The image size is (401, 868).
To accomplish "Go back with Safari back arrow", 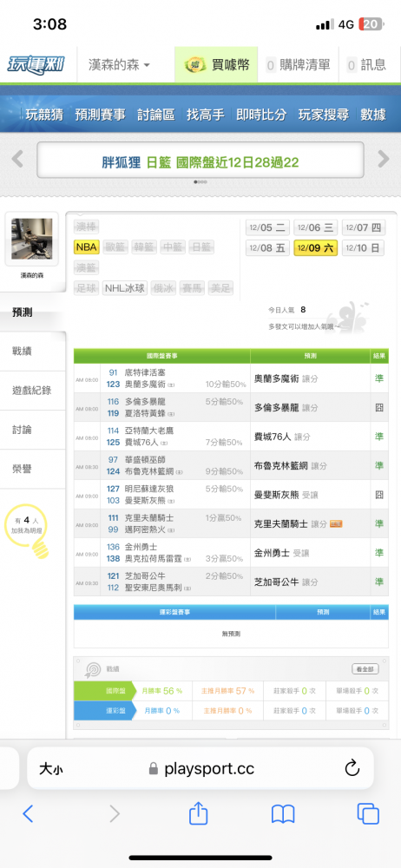I will (x=29, y=813).
